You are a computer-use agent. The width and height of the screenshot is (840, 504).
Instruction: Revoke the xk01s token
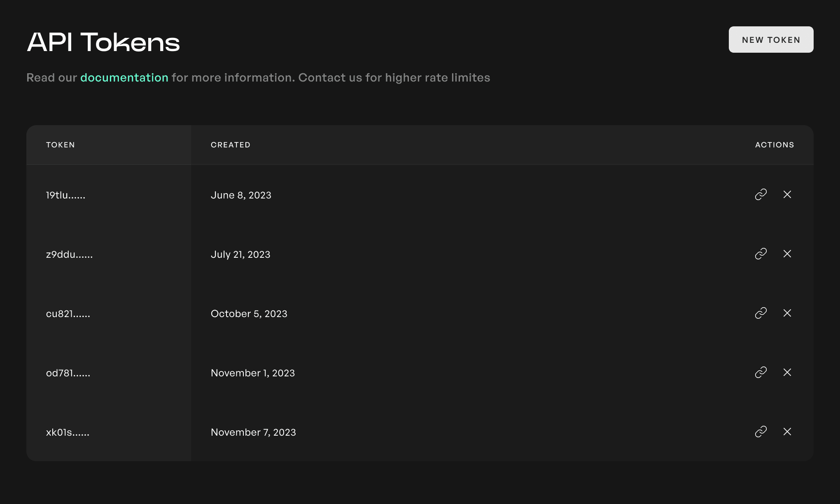[x=787, y=432]
